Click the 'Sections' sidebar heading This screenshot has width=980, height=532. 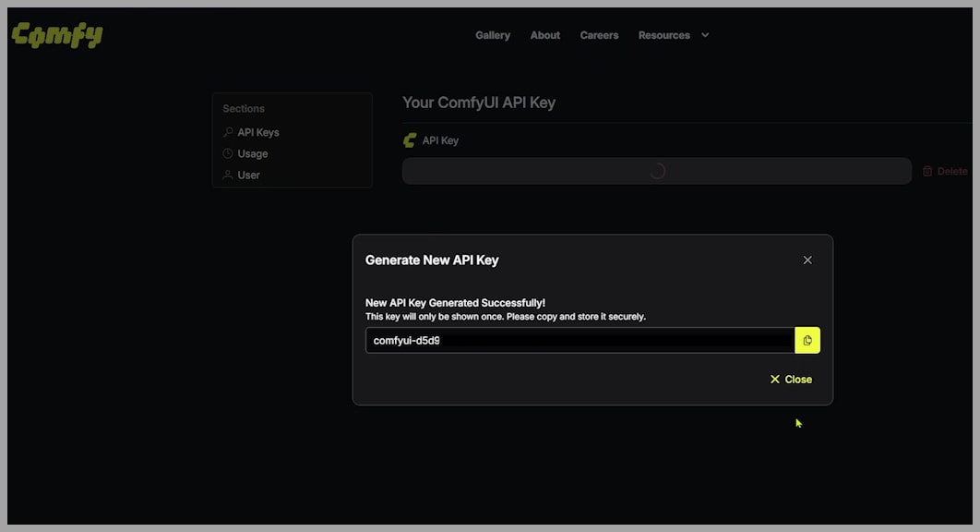tap(244, 108)
